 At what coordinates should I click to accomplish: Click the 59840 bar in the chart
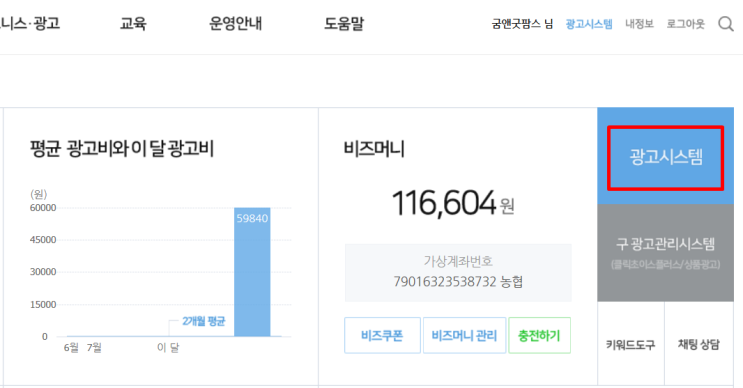(252, 272)
